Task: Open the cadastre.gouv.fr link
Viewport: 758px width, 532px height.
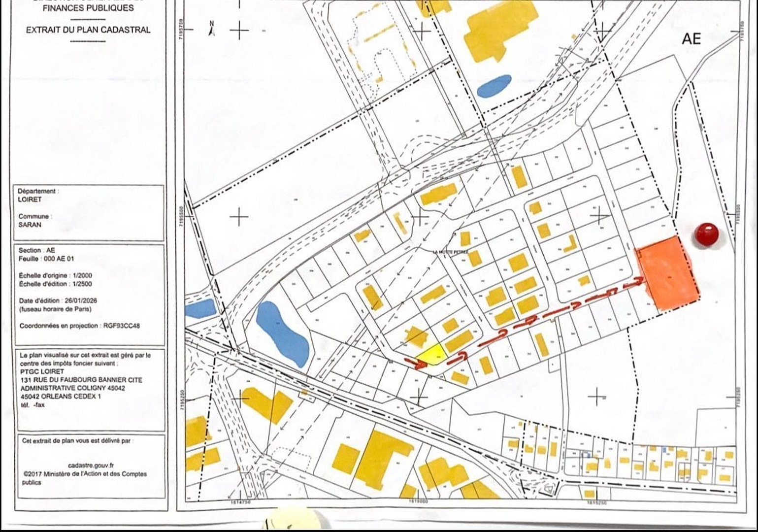Action: click(91, 465)
